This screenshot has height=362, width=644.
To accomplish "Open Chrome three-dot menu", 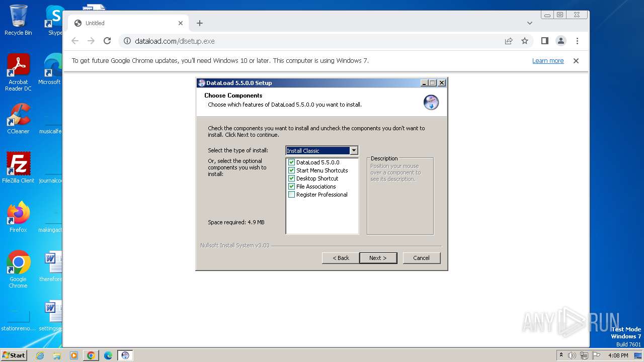I will tap(577, 41).
